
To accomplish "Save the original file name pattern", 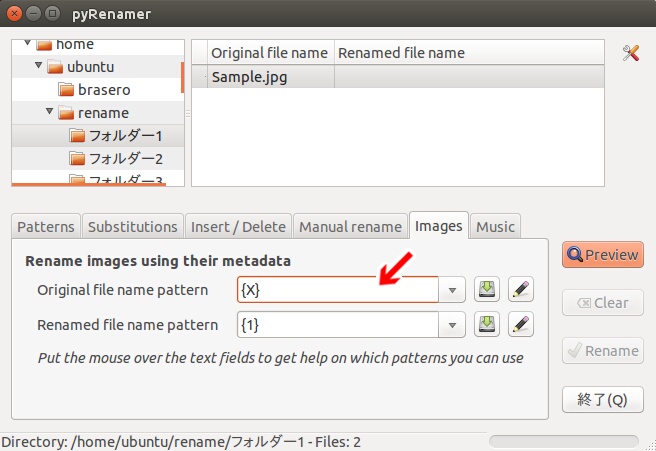I will 487,289.
